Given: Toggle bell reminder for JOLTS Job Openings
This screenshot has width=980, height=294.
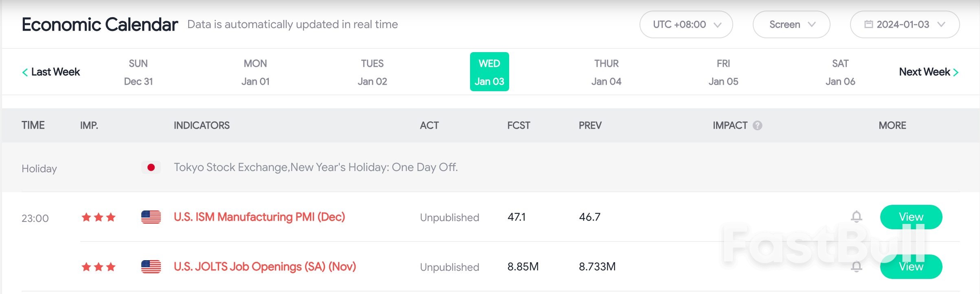Looking at the screenshot, I should point(856,267).
